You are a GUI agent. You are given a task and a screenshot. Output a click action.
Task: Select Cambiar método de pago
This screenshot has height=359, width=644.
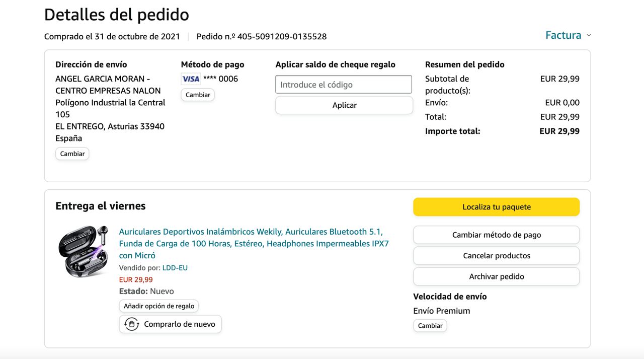pyautogui.click(x=496, y=235)
